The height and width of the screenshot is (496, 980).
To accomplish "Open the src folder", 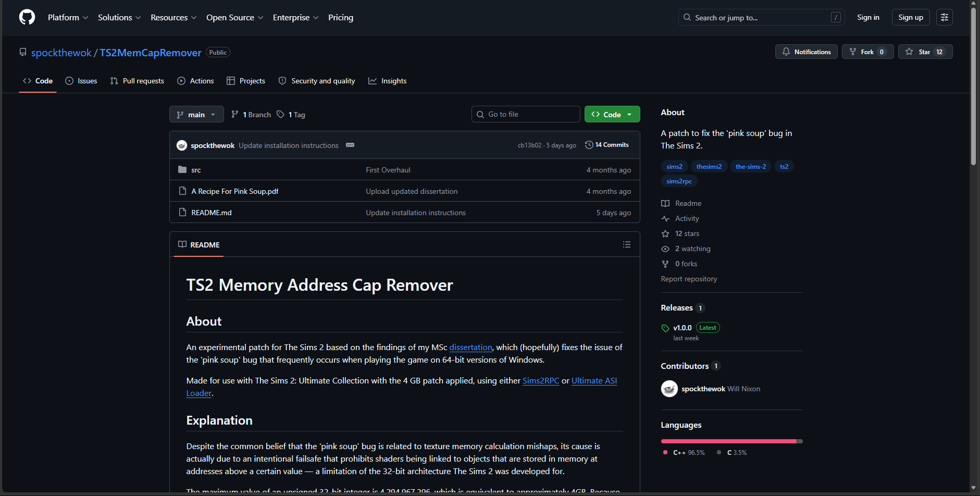I will (196, 170).
